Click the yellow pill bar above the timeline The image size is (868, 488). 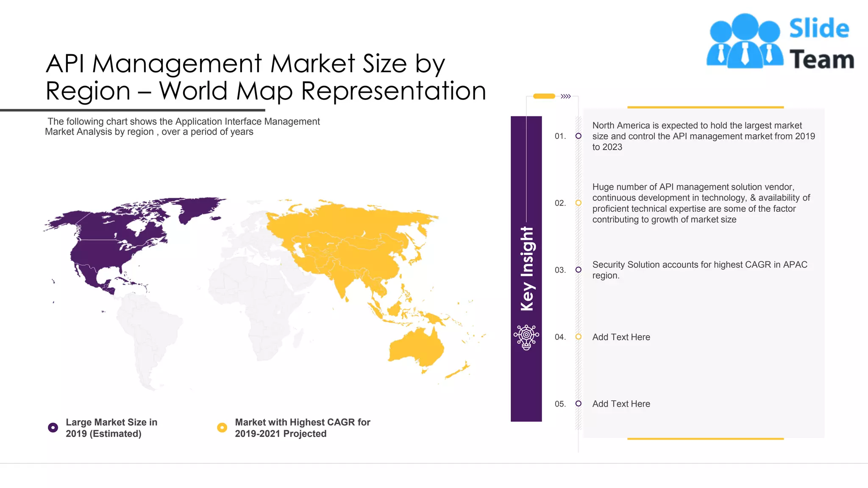point(544,96)
